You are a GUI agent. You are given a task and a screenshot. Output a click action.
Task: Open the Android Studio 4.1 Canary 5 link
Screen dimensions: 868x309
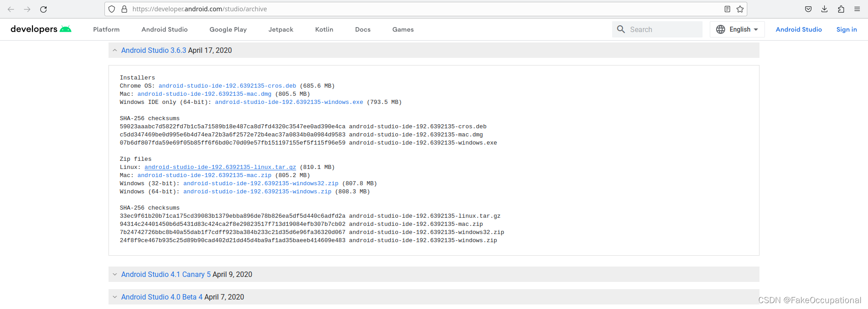(x=166, y=275)
